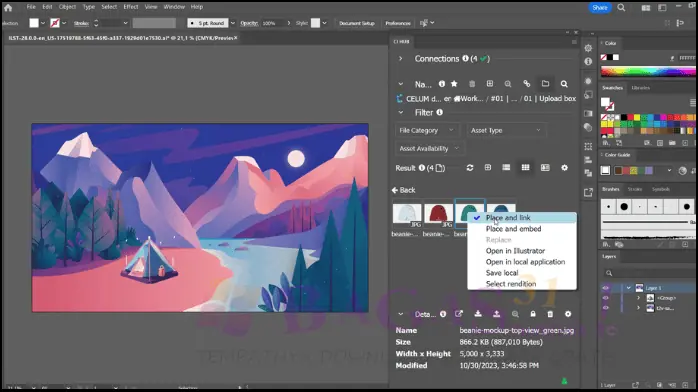This screenshot has height=392, width=698.
Task: Click the Document Setup button
Action: click(x=357, y=23)
